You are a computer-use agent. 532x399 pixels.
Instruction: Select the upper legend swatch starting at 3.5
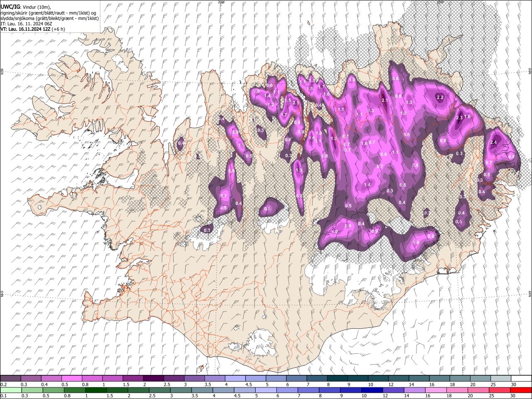214,378
